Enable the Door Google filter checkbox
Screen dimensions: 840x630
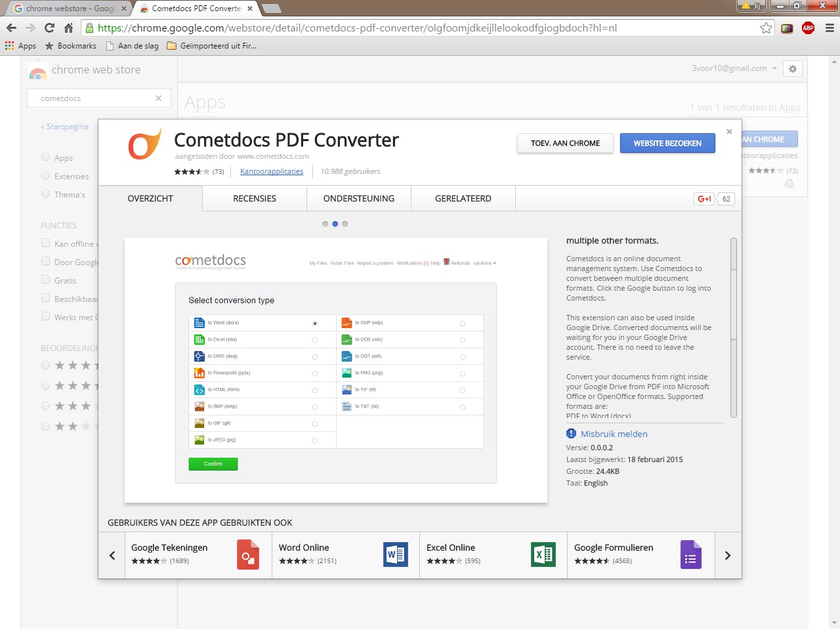pyautogui.click(x=45, y=261)
